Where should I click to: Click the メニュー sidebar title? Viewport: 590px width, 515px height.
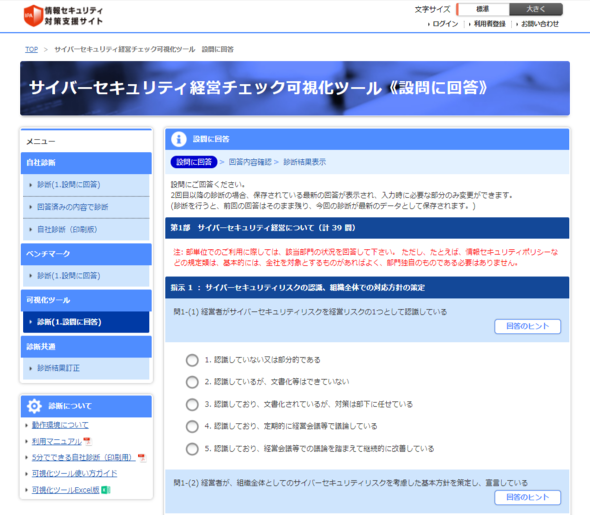click(x=41, y=142)
